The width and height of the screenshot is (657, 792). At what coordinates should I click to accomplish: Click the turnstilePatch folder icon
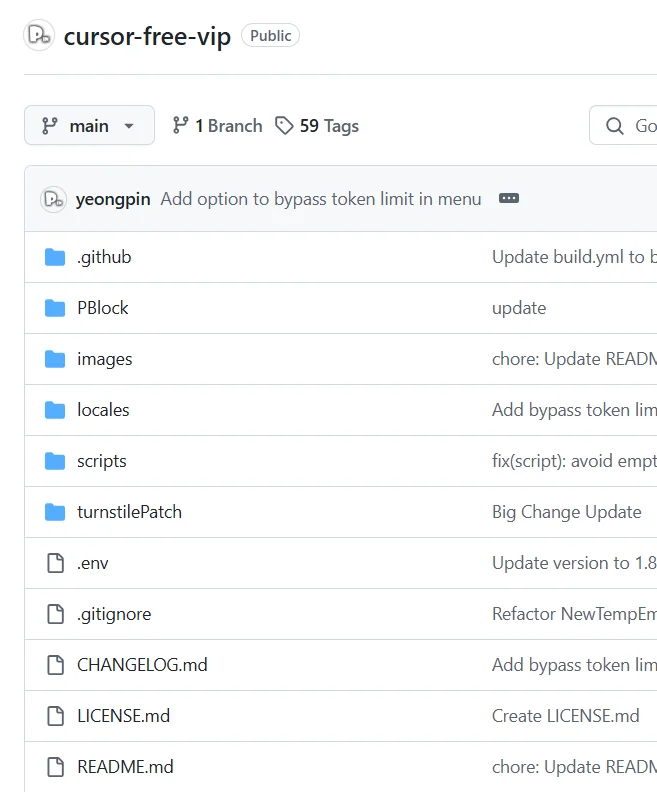(x=55, y=512)
